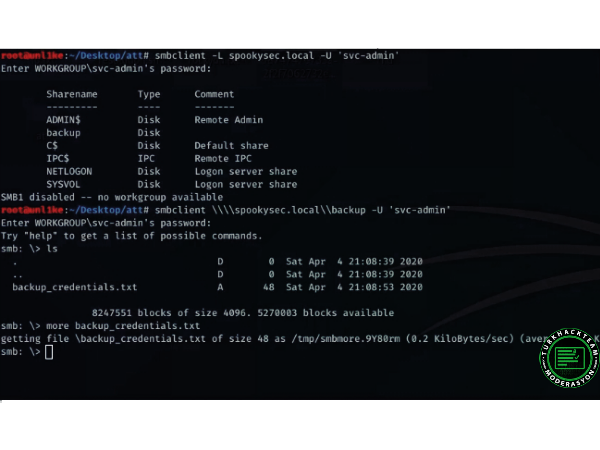Screen dimensions: 600x450
Task: Click the file size '48' in the listing
Action: 269,287
